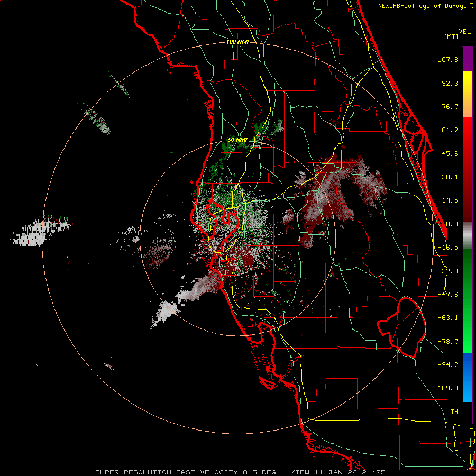This screenshot has width=476, height=476.
Task: Select the -94.2 scale value
Action: (x=448, y=364)
